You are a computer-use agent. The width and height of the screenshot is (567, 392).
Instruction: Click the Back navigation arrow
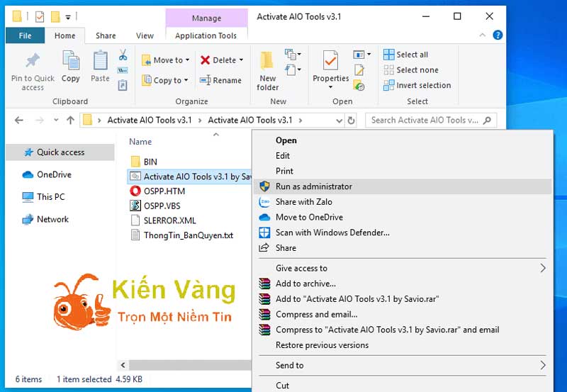point(19,120)
